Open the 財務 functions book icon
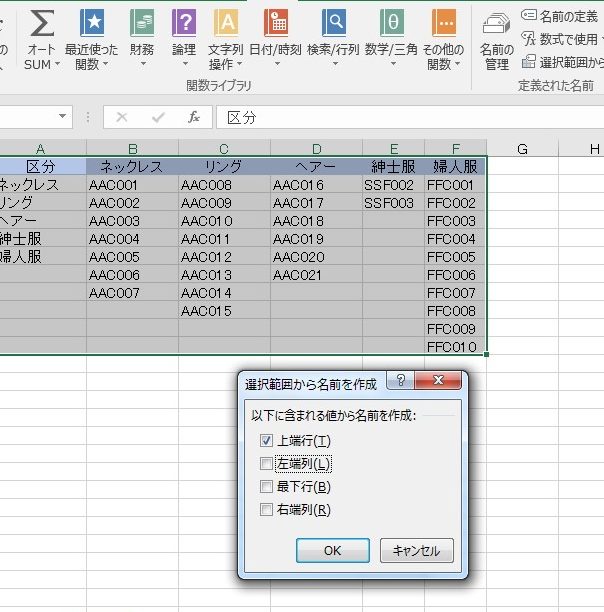This screenshot has height=612, width=604. pyautogui.click(x=142, y=23)
